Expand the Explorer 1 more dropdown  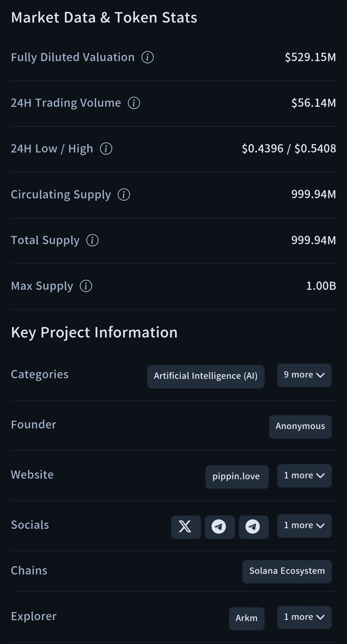point(304,617)
